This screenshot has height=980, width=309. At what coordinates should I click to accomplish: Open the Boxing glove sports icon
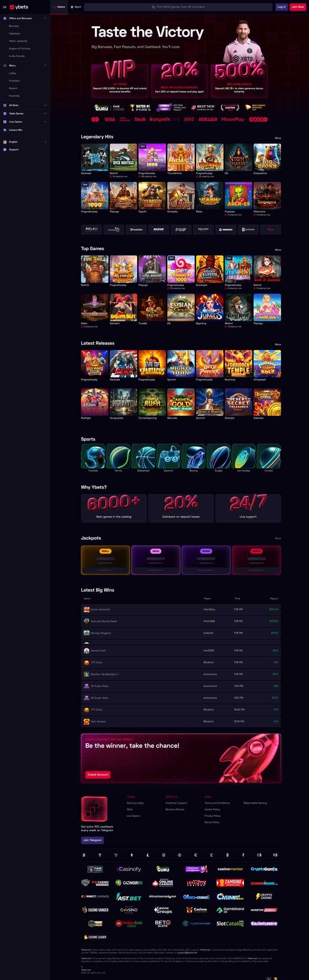(x=193, y=456)
